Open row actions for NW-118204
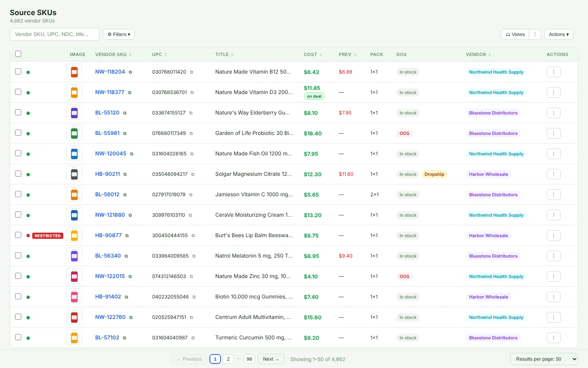Viewport: 588px width, 368px height. [553, 72]
